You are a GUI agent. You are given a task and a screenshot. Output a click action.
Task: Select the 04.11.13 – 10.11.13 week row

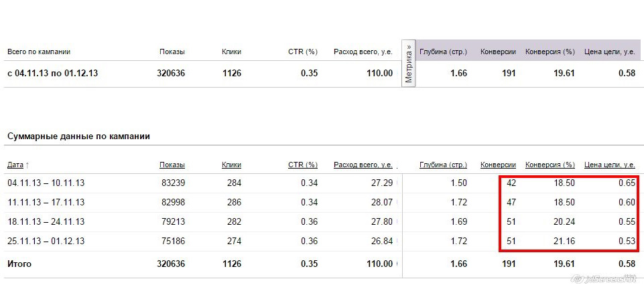coord(46,183)
